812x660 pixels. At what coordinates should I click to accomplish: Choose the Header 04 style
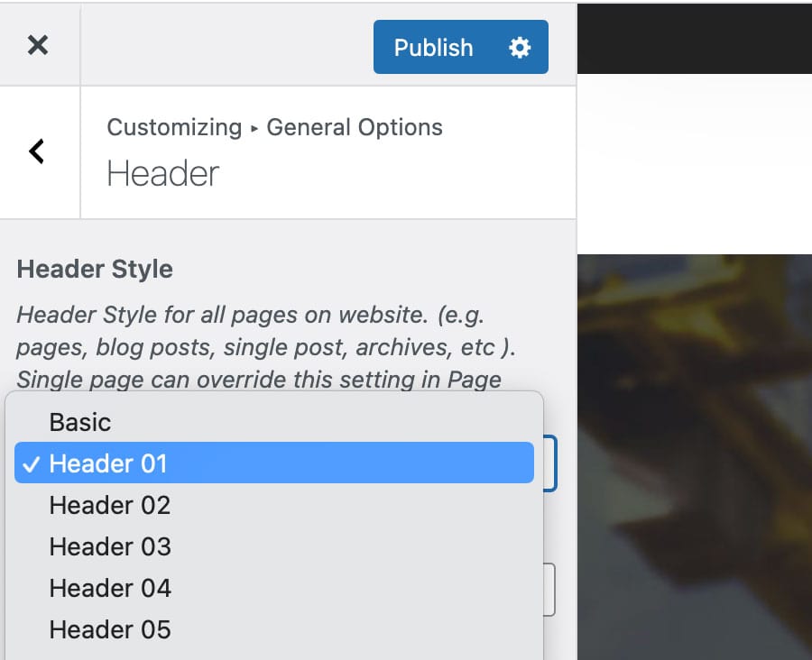109,588
